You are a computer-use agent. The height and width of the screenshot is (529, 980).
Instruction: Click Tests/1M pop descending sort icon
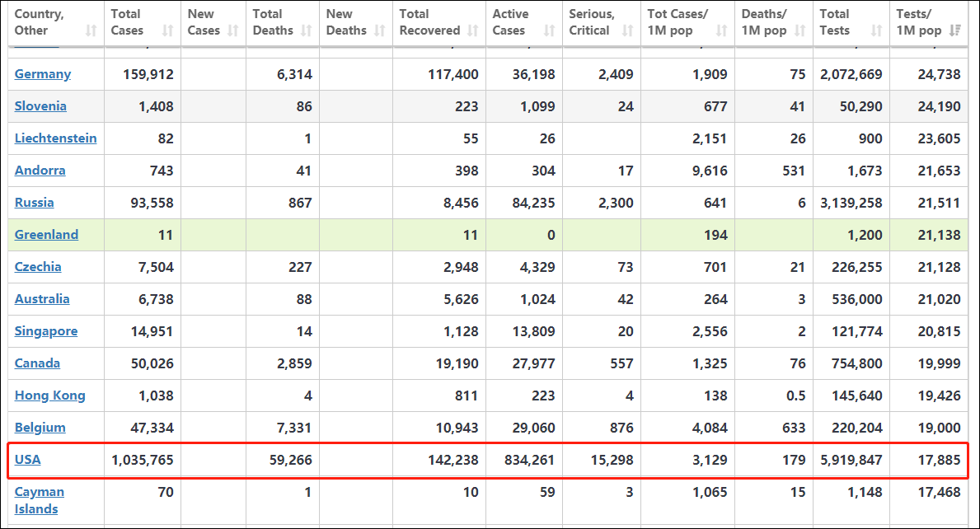955,30
